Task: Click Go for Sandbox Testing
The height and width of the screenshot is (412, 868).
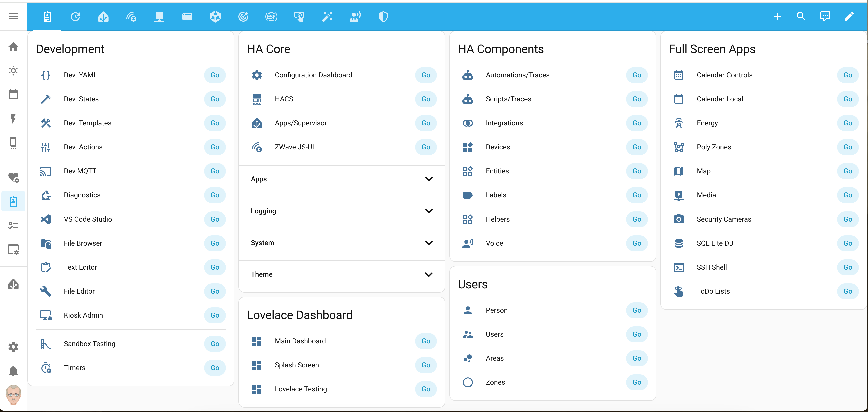Action: pyautogui.click(x=215, y=344)
